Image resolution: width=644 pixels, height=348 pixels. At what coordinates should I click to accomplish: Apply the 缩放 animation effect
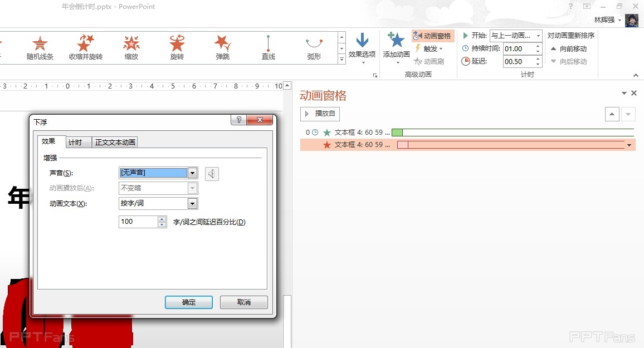[x=131, y=47]
